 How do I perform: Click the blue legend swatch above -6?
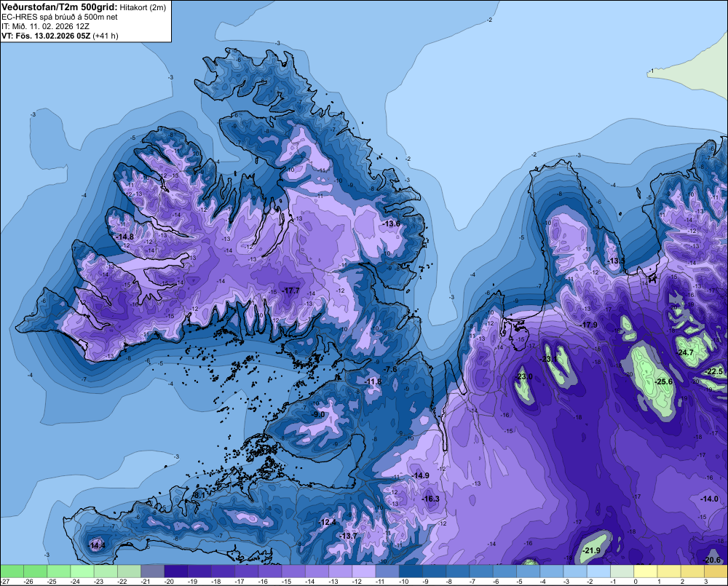click(x=505, y=571)
